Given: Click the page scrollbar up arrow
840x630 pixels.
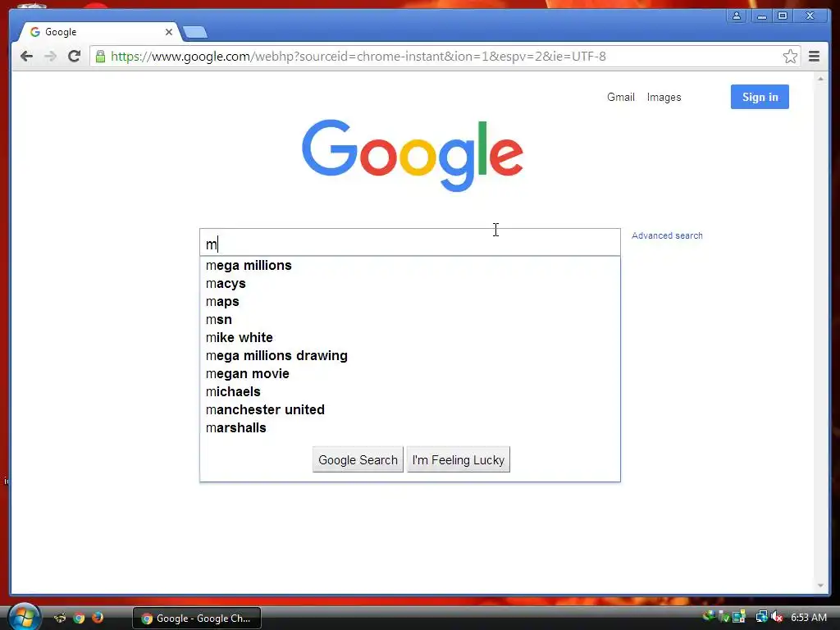Looking at the screenshot, I should [x=820, y=78].
